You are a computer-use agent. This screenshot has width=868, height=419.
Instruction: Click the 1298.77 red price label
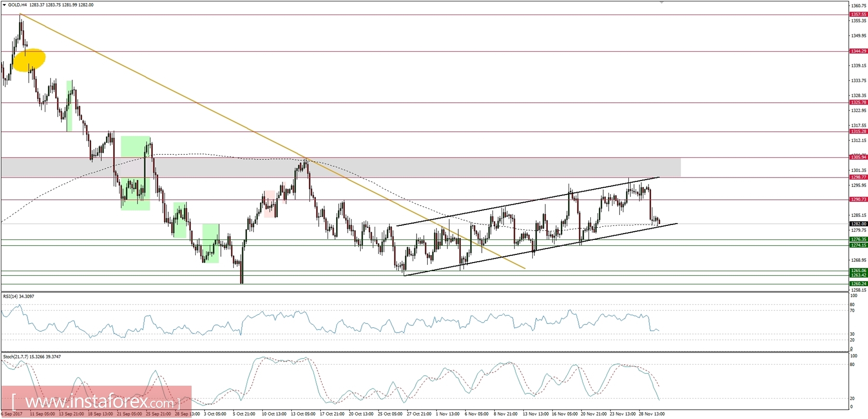click(x=858, y=177)
